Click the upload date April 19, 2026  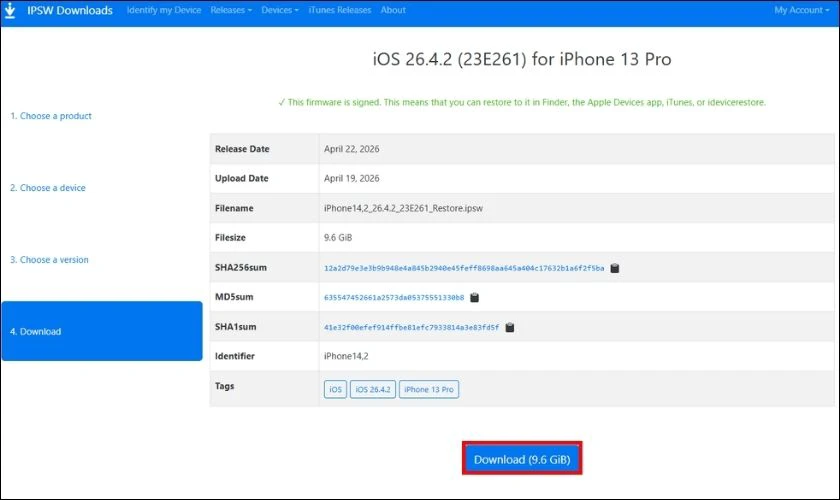351,178
